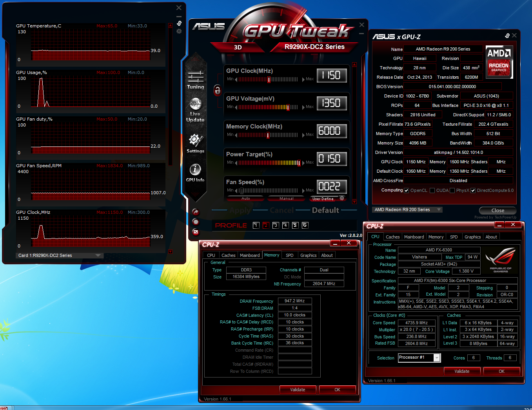Open Mainboard tab in the Memory CPU-Z window
Screen dimensions: 532x410
(x=250, y=255)
